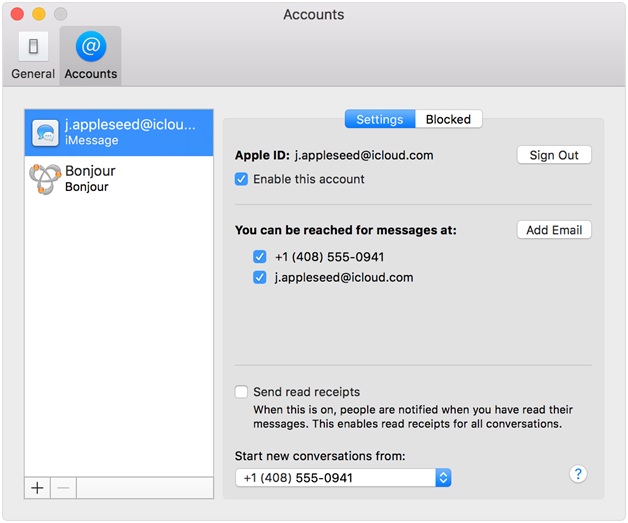This screenshot has width=628, height=523.
Task: Minimize the Accounts window
Action: click(x=39, y=14)
